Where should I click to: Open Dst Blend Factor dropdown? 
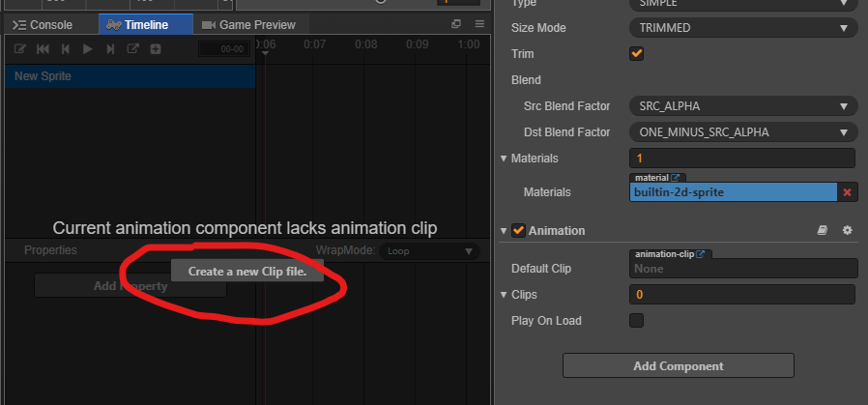coord(742,132)
